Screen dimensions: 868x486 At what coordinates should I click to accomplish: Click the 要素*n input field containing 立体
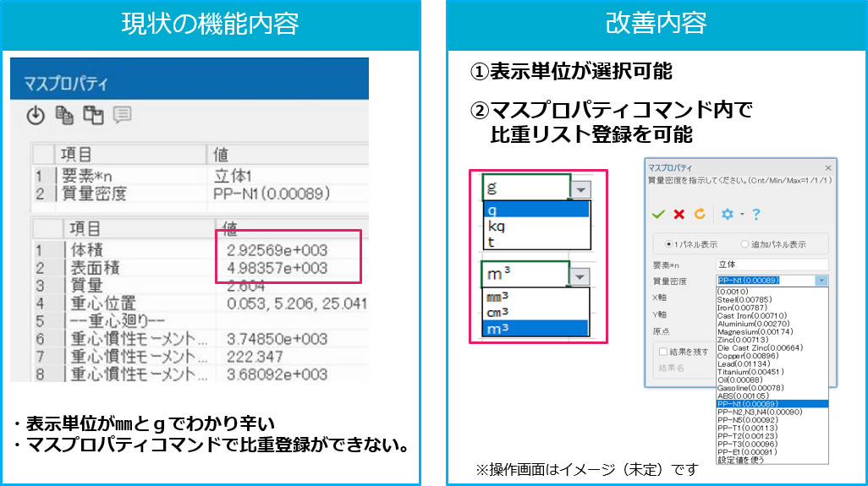tap(770, 265)
